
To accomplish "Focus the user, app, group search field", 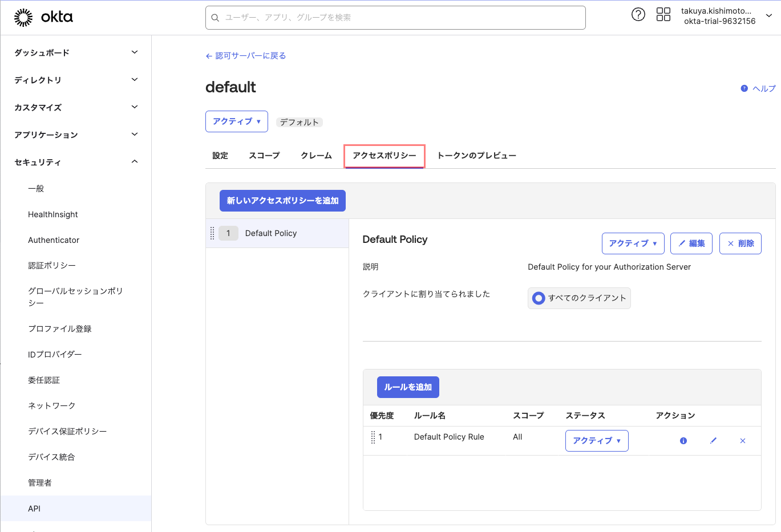I will (395, 18).
